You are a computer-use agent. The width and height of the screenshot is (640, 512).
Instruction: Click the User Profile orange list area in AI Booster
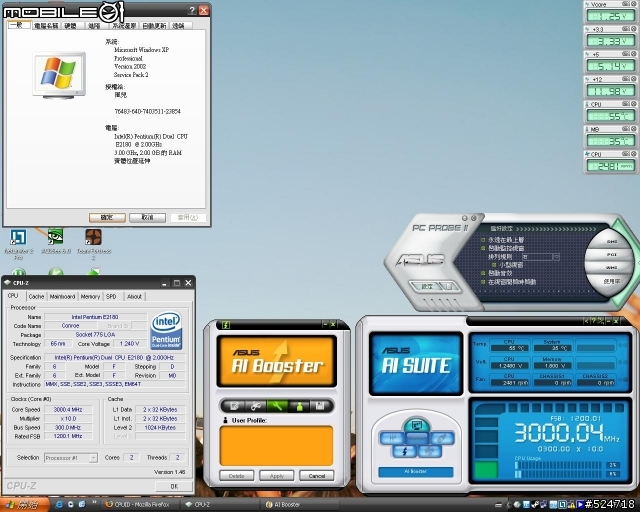tap(276, 446)
